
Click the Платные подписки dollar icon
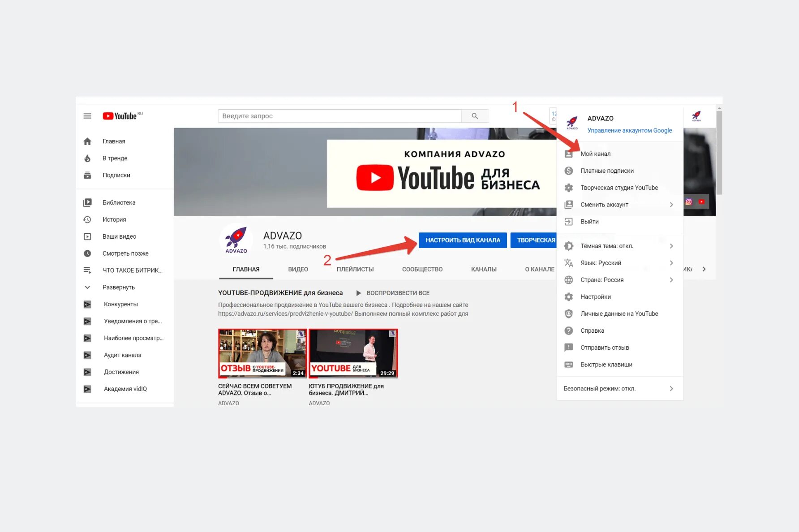(569, 171)
